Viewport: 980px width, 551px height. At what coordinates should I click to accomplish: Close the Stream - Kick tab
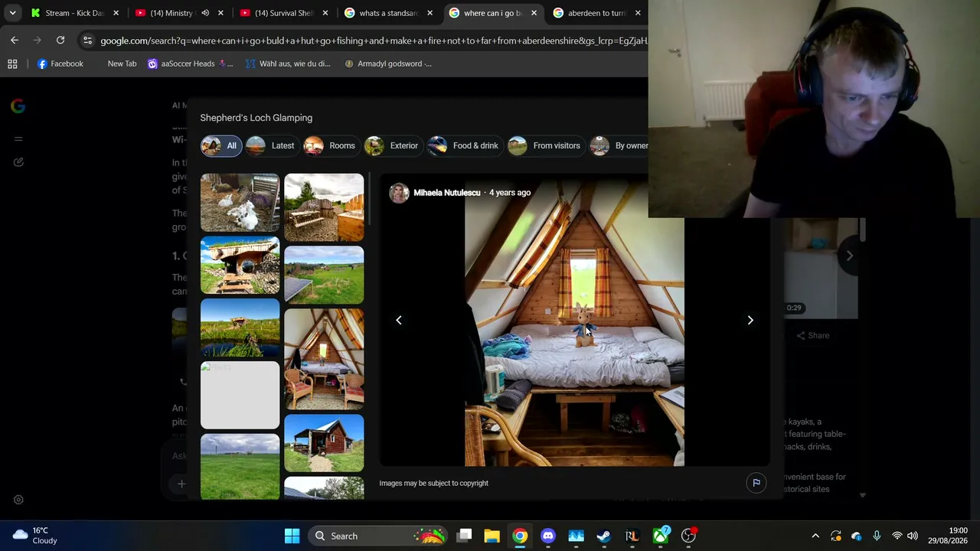116,13
